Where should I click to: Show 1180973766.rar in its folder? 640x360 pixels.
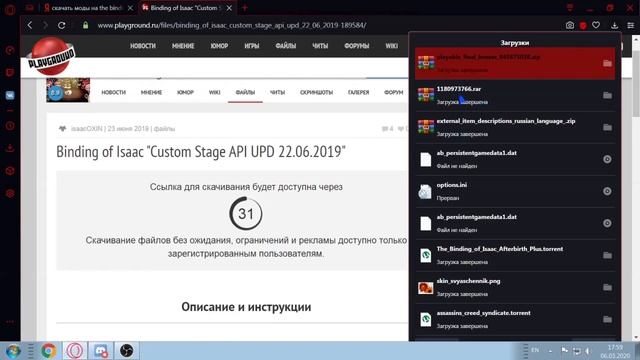point(607,95)
